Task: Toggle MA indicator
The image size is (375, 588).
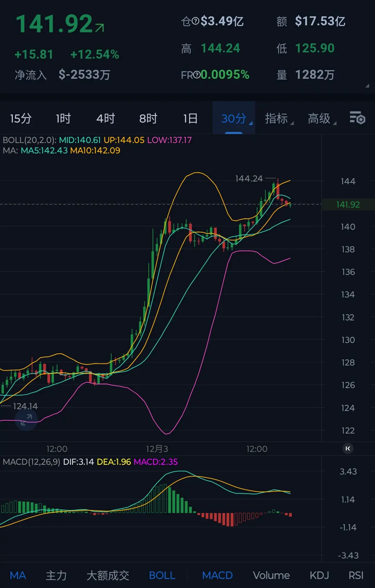Action: coord(18,575)
